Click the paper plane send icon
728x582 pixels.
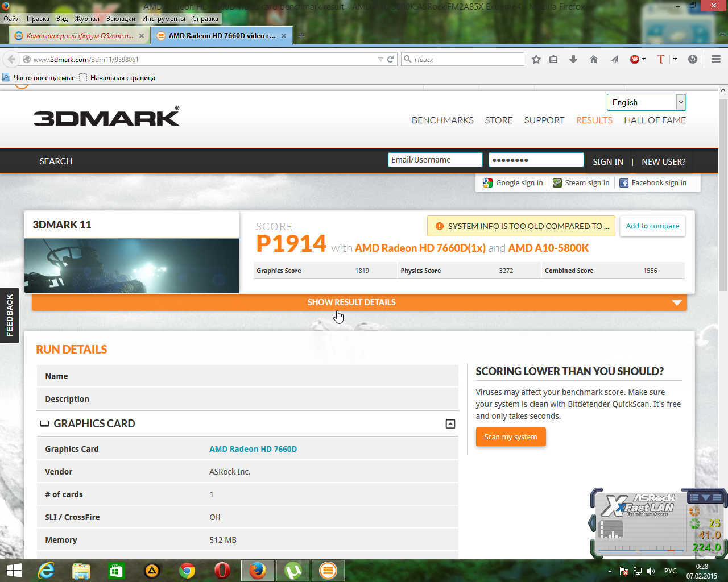click(x=615, y=59)
